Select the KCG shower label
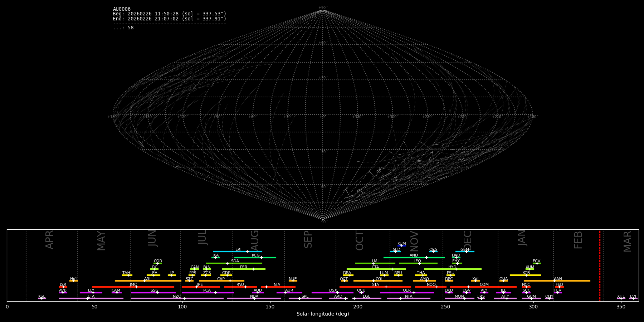644x322 pixels. click(256, 255)
